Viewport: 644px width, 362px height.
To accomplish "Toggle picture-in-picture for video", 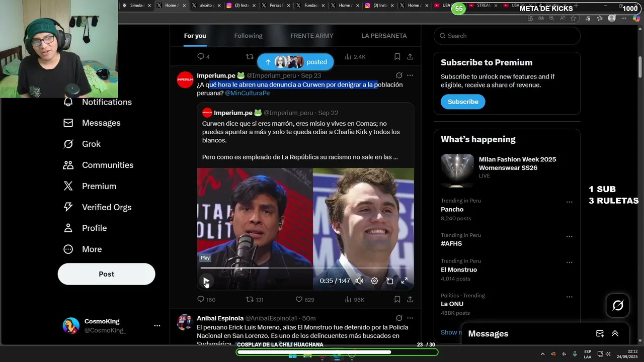I will coord(389,281).
